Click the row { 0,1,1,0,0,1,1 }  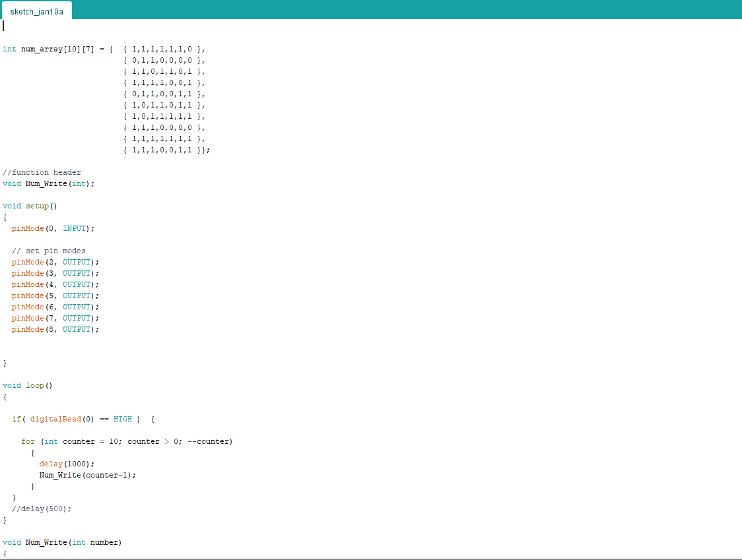164,94
